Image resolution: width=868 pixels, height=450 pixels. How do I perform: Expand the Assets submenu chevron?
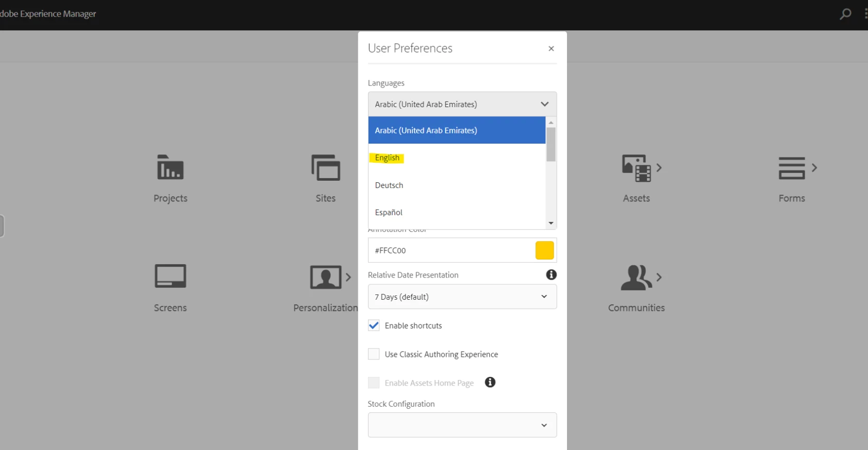[x=659, y=168]
